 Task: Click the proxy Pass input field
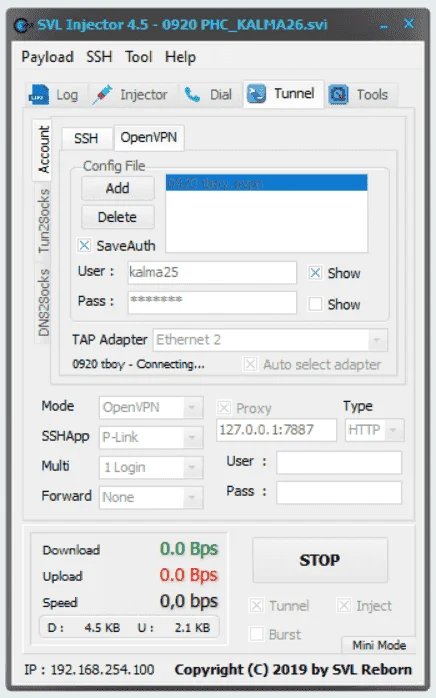pyautogui.click(x=339, y=492)
